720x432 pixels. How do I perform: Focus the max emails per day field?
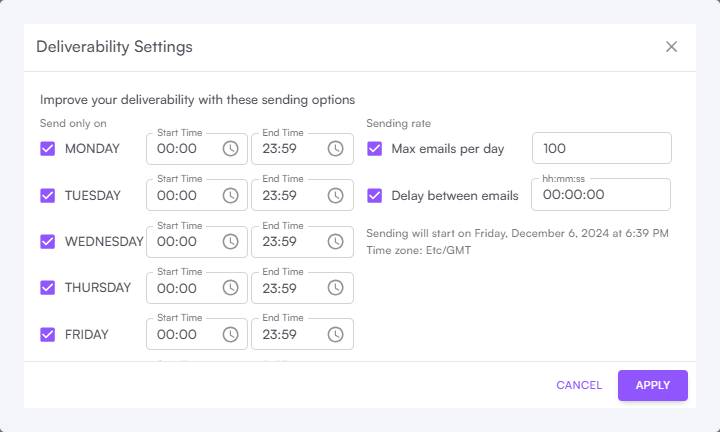(600, 149)
